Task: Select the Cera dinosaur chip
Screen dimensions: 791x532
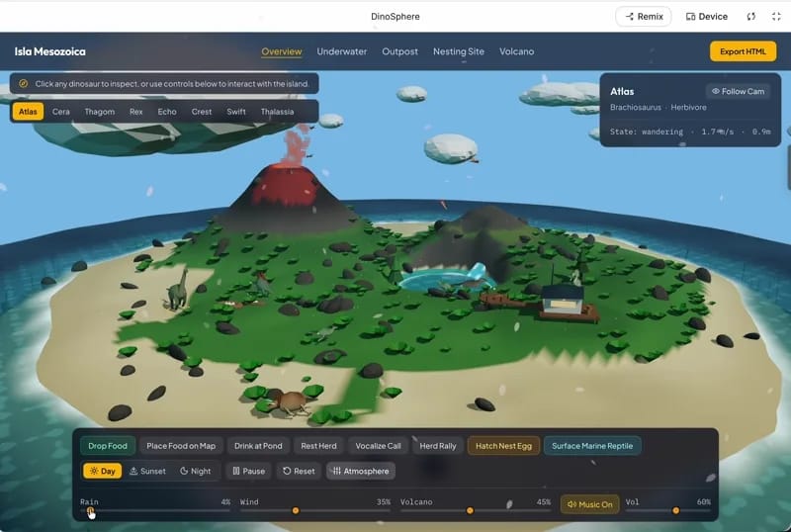Action: click(x=61, y=112)
